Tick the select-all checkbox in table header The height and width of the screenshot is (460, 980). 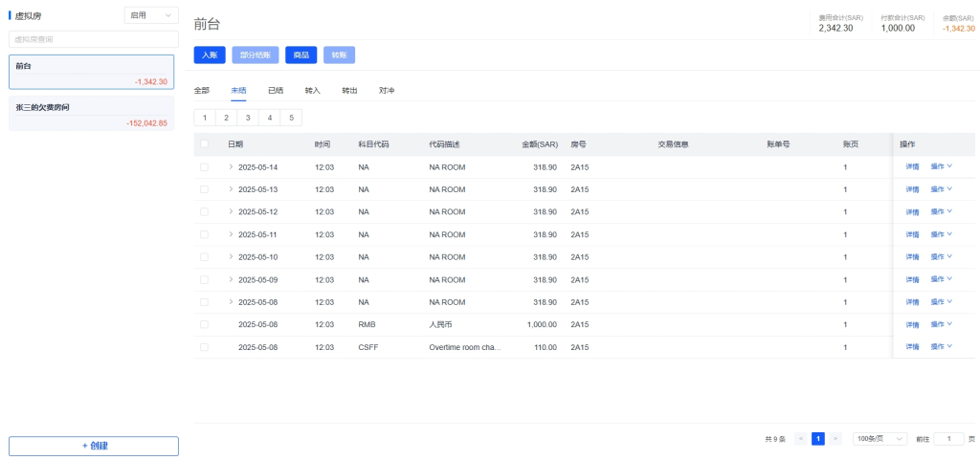coord(204,144)
